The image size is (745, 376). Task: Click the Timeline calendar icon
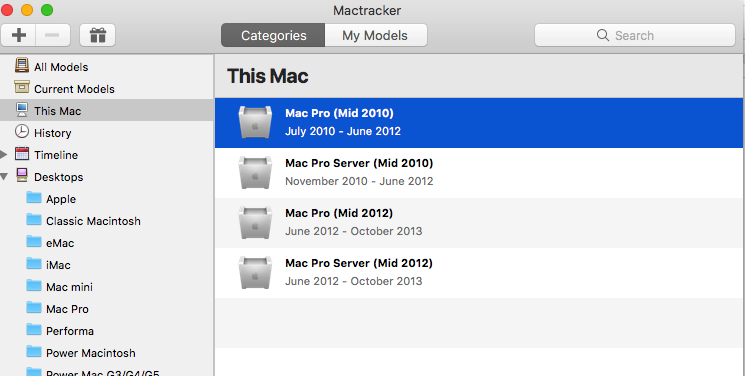coord(22,154)
